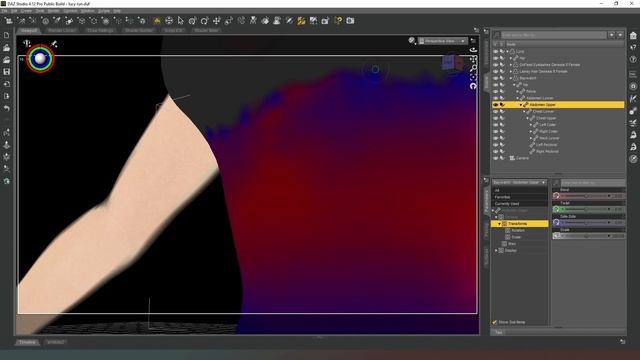This screenshot has width=640, height=360.
Task: Click the bottom compass icon in right strip
Action: pyautogui.click(x=633, y=159)
